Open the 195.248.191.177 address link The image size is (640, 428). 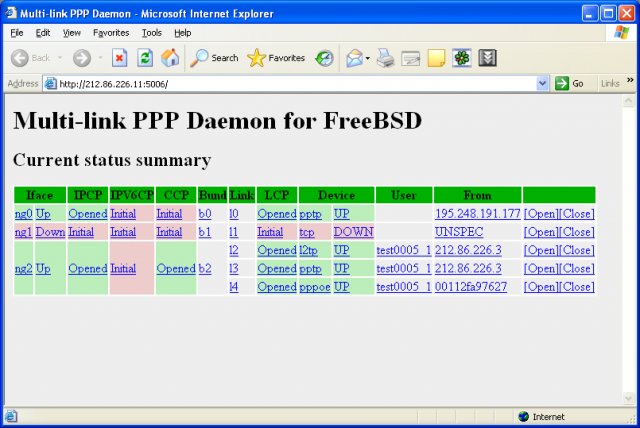477,214
